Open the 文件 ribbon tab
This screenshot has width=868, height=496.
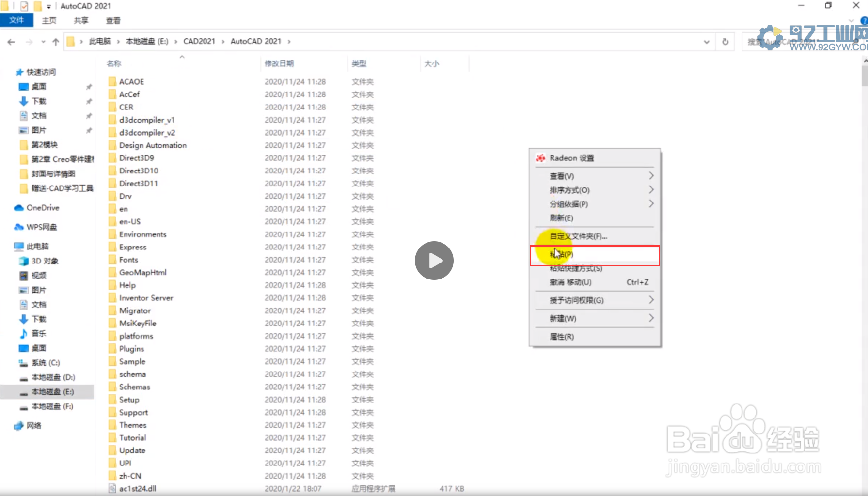click(x=16, y=20)
